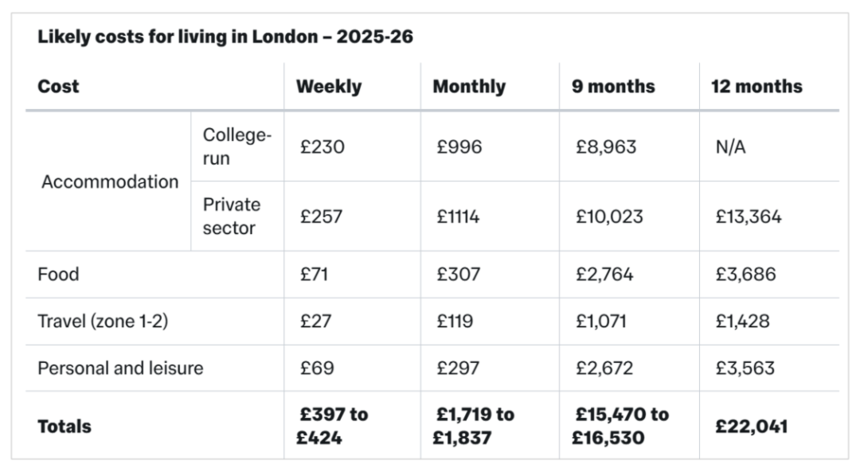Select the "Food" row label
The height and width of the screenshot is (472, 860).
tap(58, 274)
